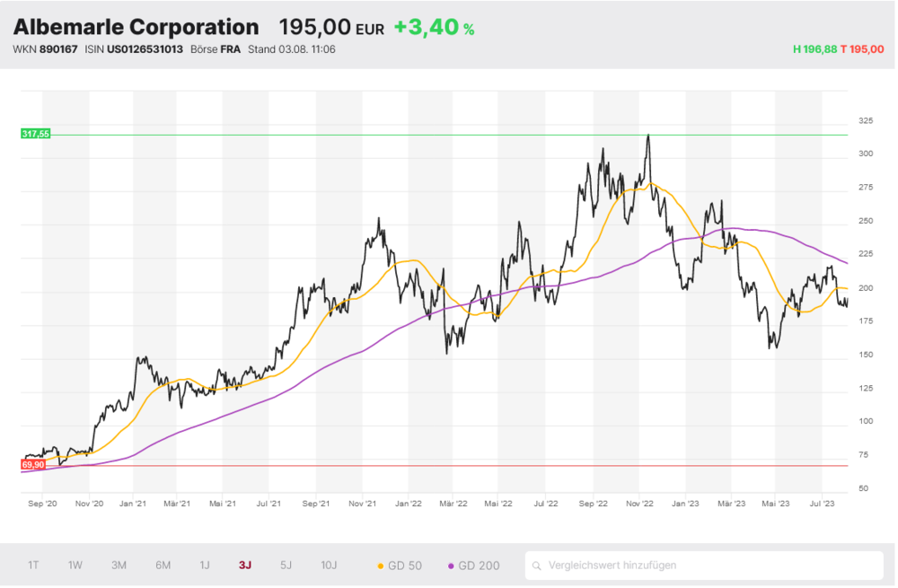Click the Nov '22 axis label
898x588 pixels.
(639, 504)
